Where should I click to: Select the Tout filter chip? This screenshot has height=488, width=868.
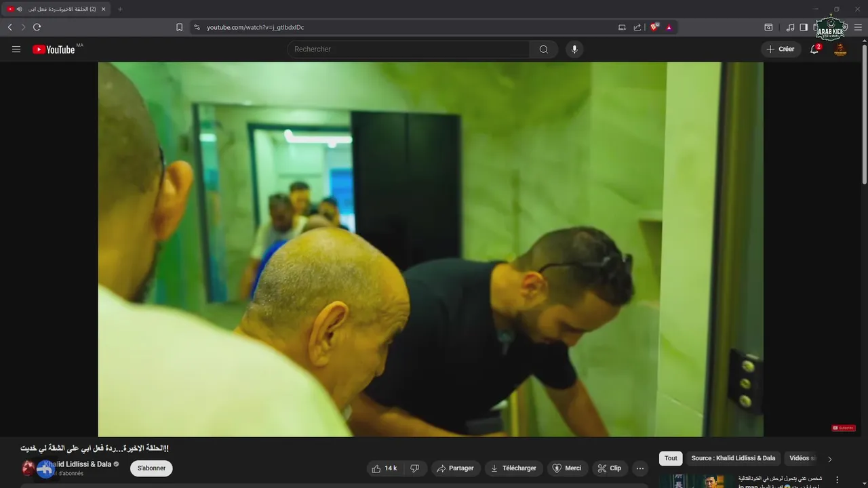(671, 458)
